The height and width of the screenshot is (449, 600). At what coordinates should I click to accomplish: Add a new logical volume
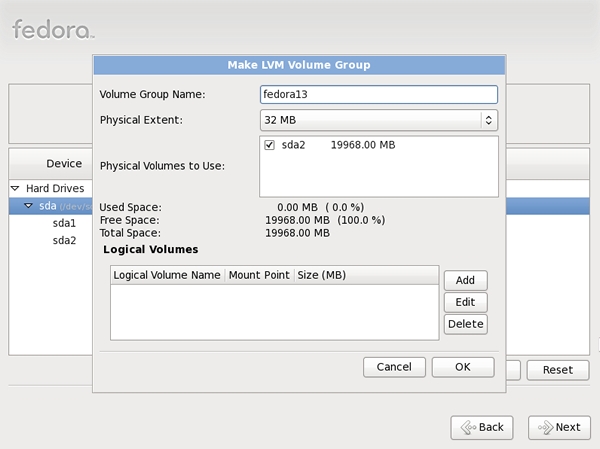point(465,280)
